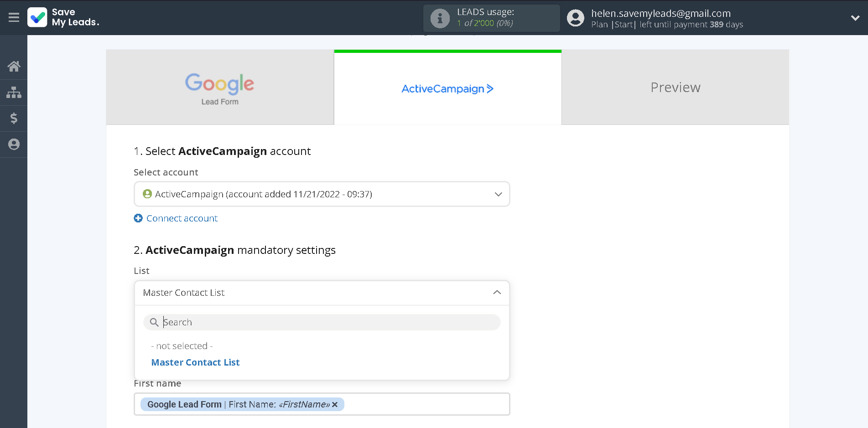
Task: Collapse the Master Contact List dropdown
Action: [x=322, y=293]
